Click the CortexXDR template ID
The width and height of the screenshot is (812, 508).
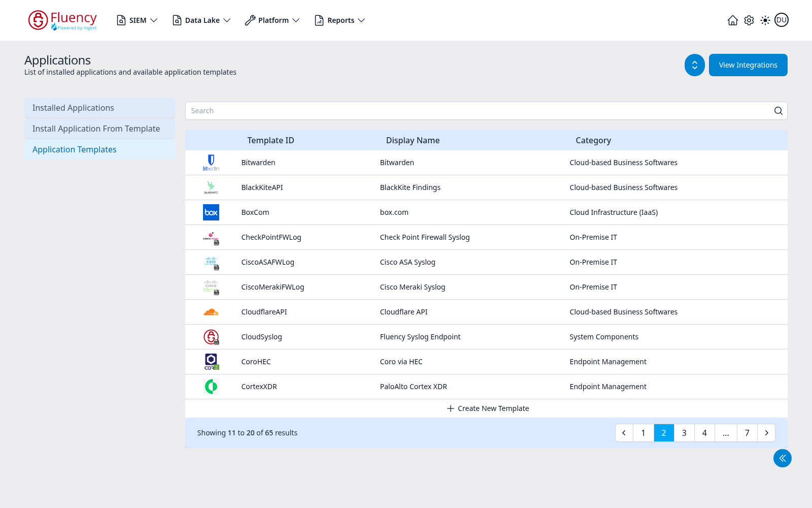click(259, 387)
